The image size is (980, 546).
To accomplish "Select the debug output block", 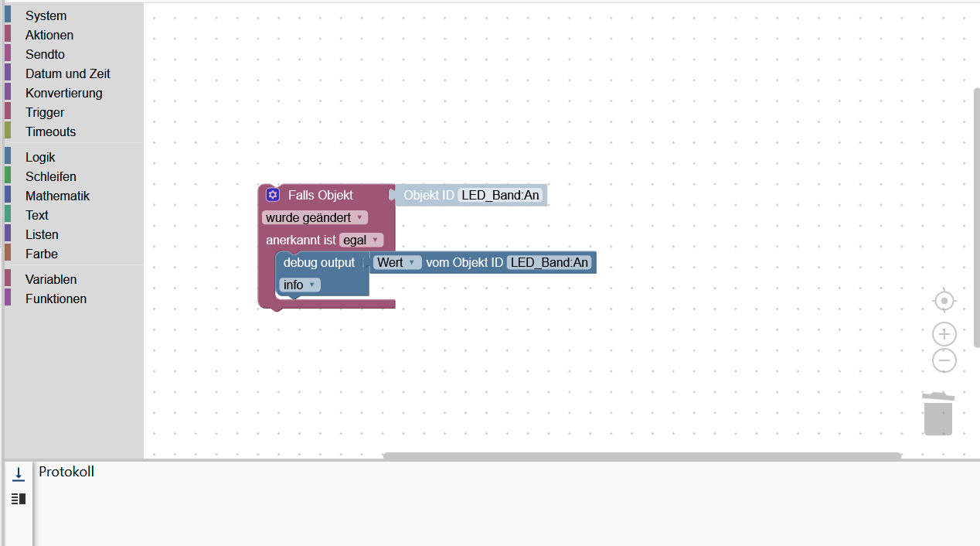I will (319, 263).
